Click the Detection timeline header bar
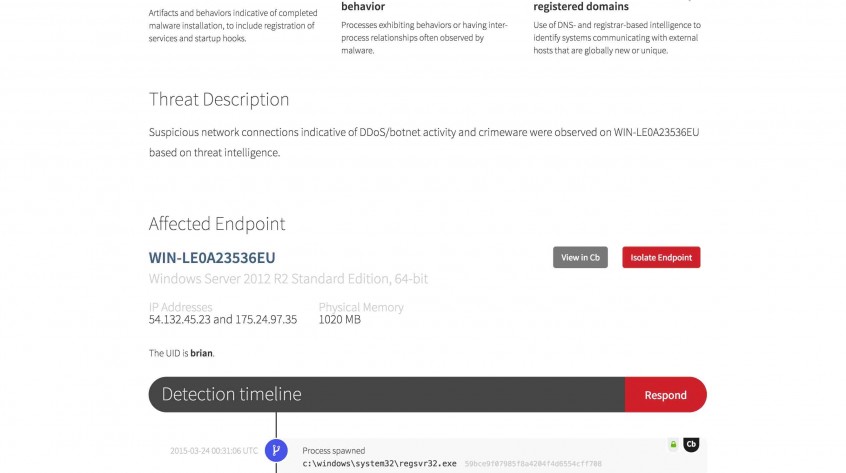The width and height of the screenshot is (846, 473). pos(386,395)
